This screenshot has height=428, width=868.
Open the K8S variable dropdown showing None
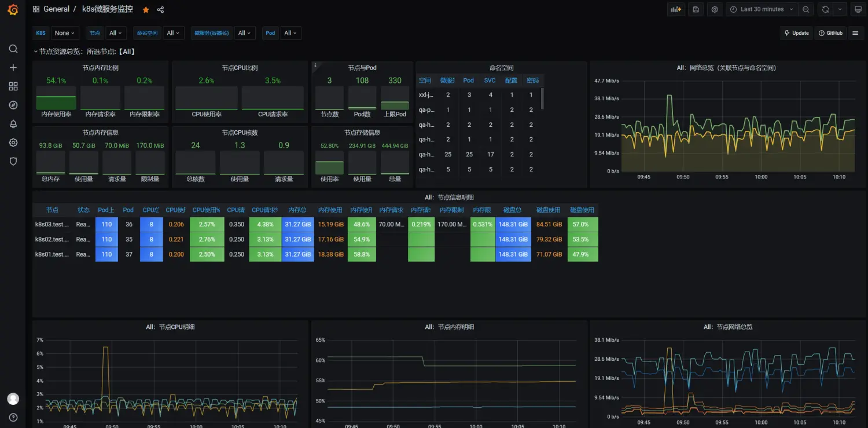coord(65,33)
